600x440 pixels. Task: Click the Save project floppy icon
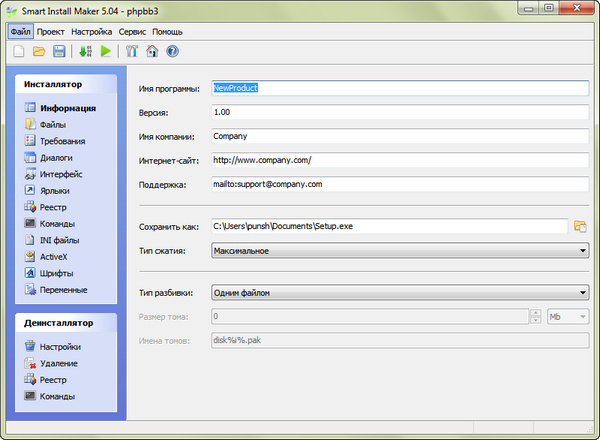(x=59, y=51)
